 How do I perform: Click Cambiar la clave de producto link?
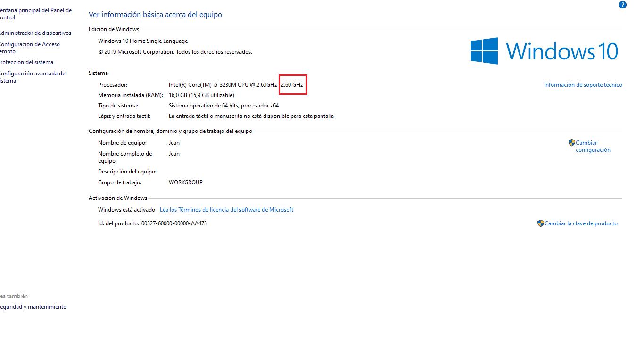[581, 223]
